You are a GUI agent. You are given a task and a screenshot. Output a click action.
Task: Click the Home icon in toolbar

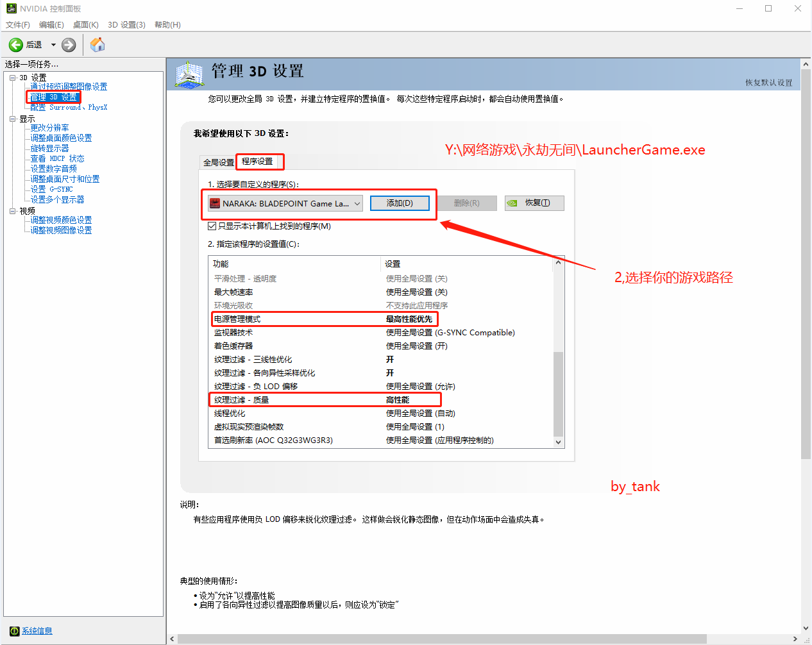click(x=97, y=45)
